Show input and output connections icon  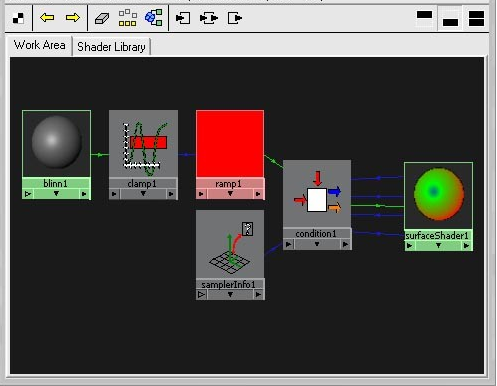pyautogui.click(x=209, y=18)
